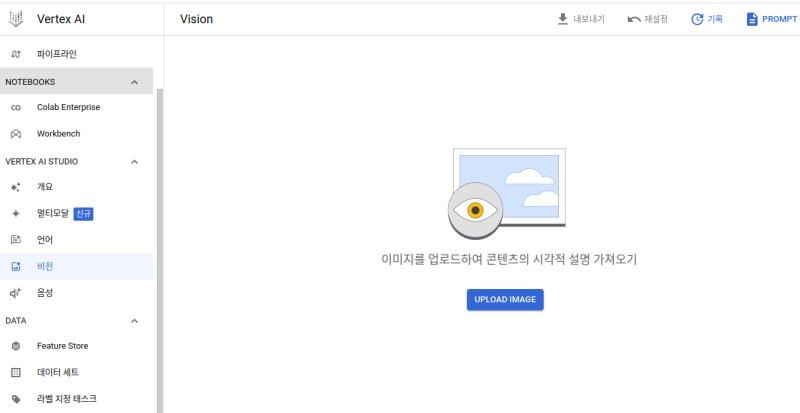The width and height of the screenshot is (800, 413).
Task: Collapse the VERTEX AI STUDIO section chevron
Action: tap(134, 162)
